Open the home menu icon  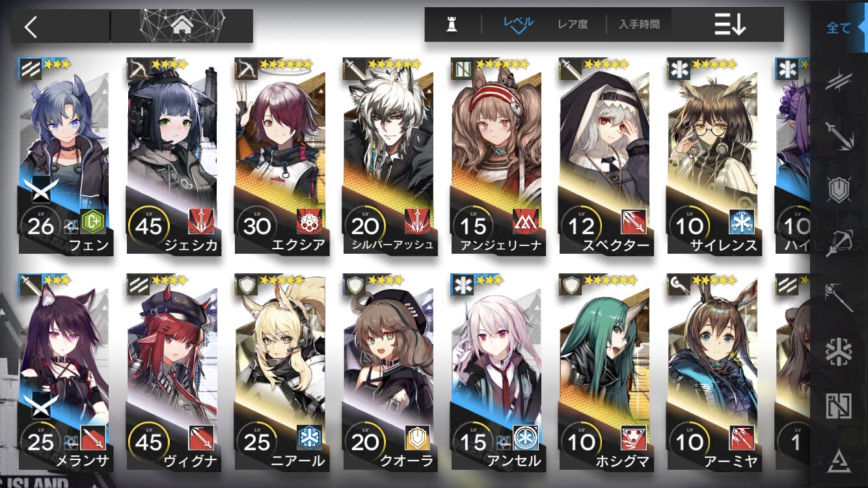pos(182,26)
